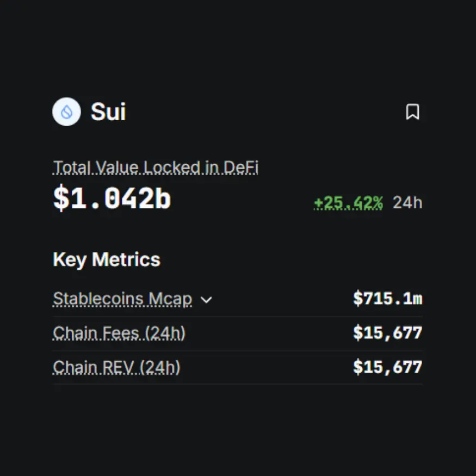Click the Chain Fees $15,677 value

pyautogui.click(x=387, y=333)
